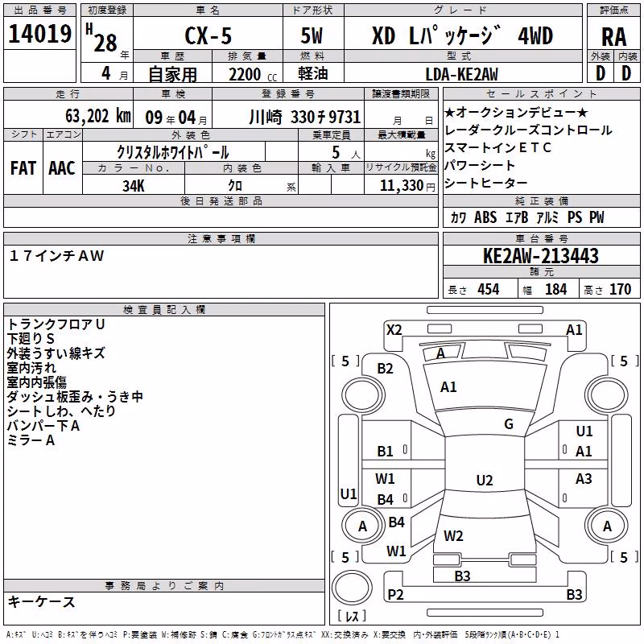Select the mileage 63,202 km
This screenshot has height=644, width=644.
98,116
